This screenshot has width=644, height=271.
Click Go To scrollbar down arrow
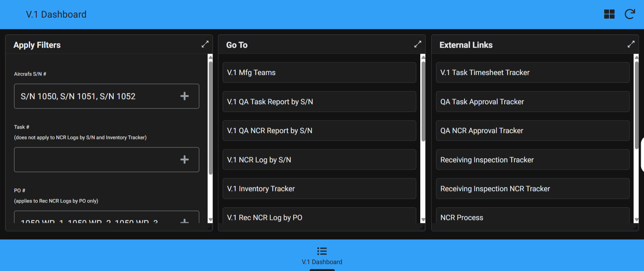coord(423,220)
